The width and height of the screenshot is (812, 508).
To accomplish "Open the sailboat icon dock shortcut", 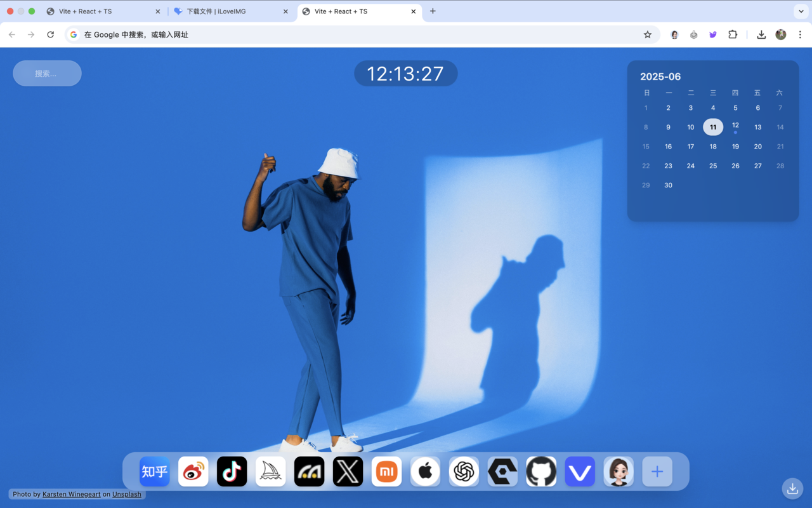I will point(271,472).
